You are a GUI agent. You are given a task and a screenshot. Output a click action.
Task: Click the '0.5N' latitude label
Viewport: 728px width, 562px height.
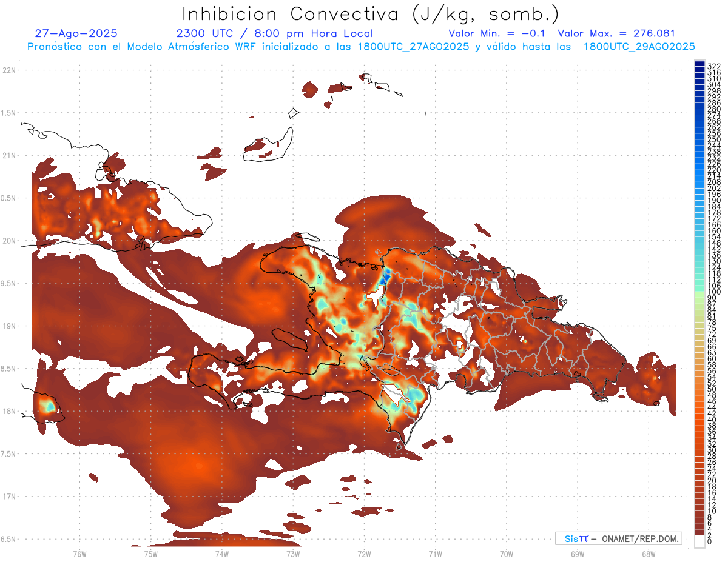[x=9, y=198]
